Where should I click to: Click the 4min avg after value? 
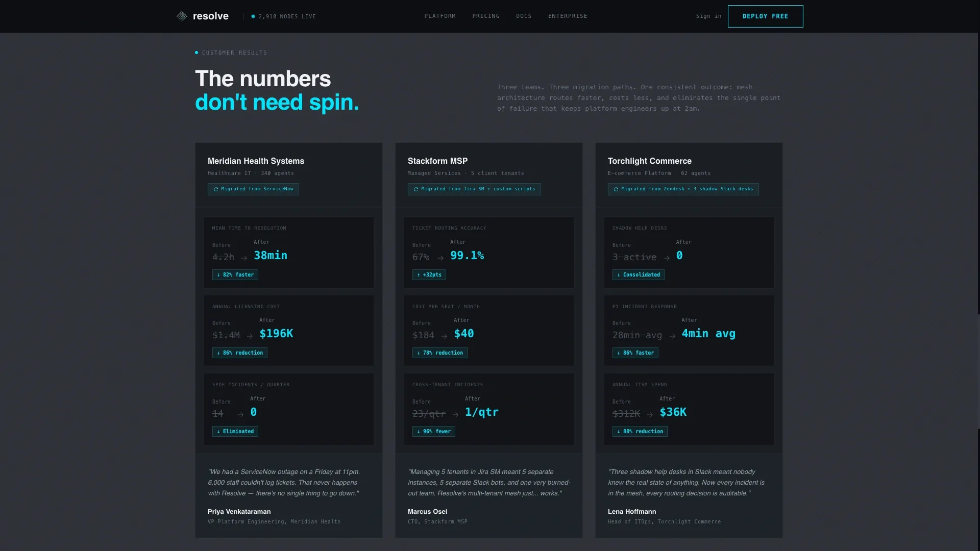tap(708, 334)
